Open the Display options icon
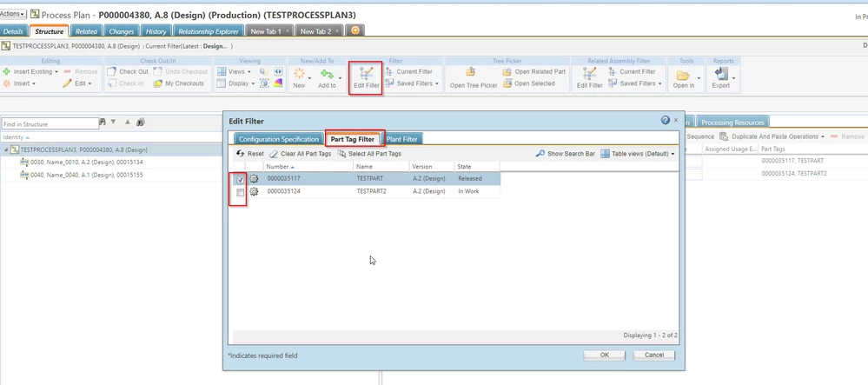Image resolution: width=868 pixels, height=385 pixels. click(x=221, y=83)
